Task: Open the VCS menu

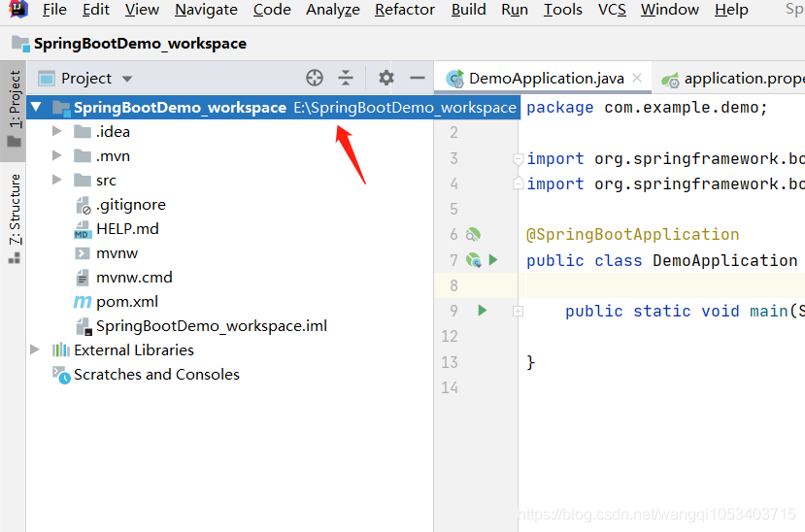Action: [x=612, y=10]
